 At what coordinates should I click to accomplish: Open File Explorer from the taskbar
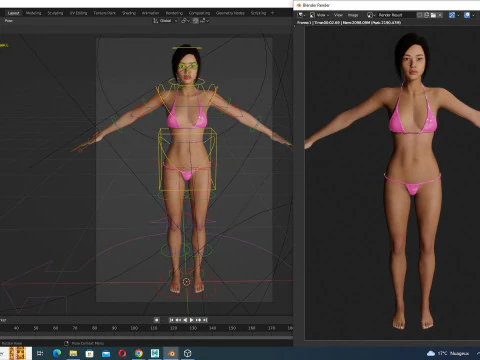point(73,353)
